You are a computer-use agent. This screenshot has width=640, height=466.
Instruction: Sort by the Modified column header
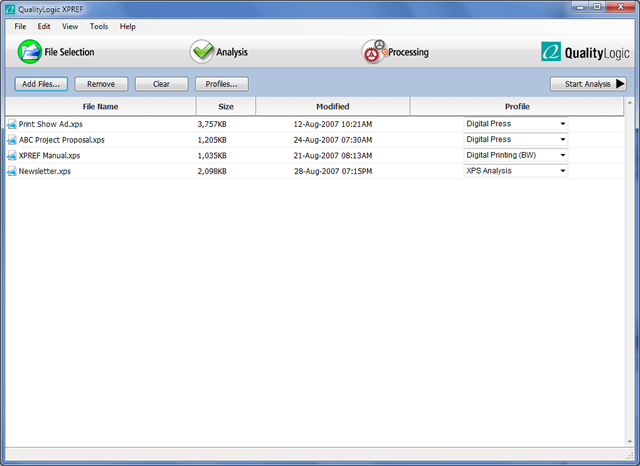(333, 107)
